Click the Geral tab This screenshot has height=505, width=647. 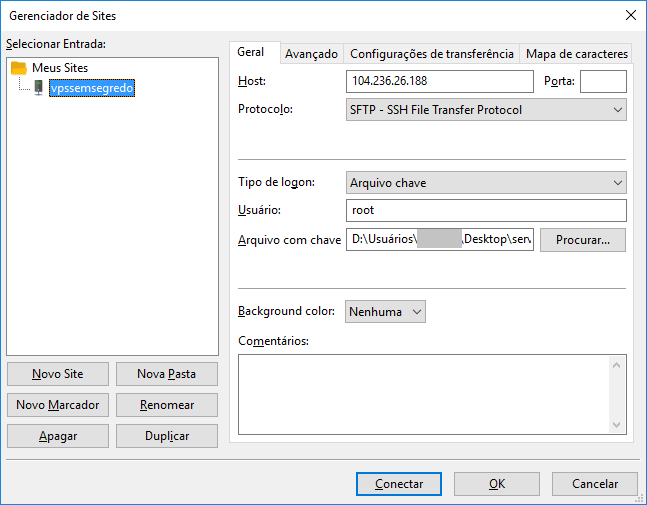click(251, 53)
